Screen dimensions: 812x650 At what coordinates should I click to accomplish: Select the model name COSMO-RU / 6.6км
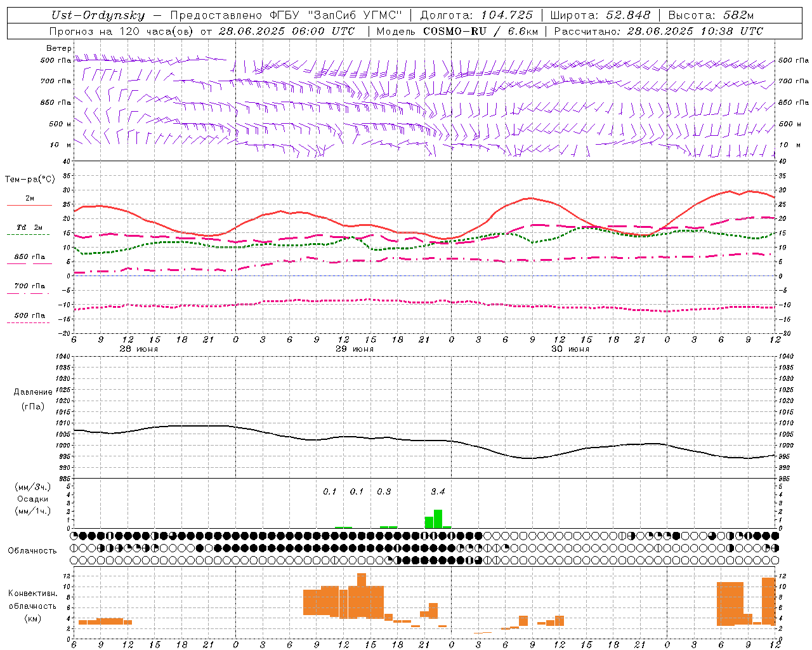coord(480,31)
